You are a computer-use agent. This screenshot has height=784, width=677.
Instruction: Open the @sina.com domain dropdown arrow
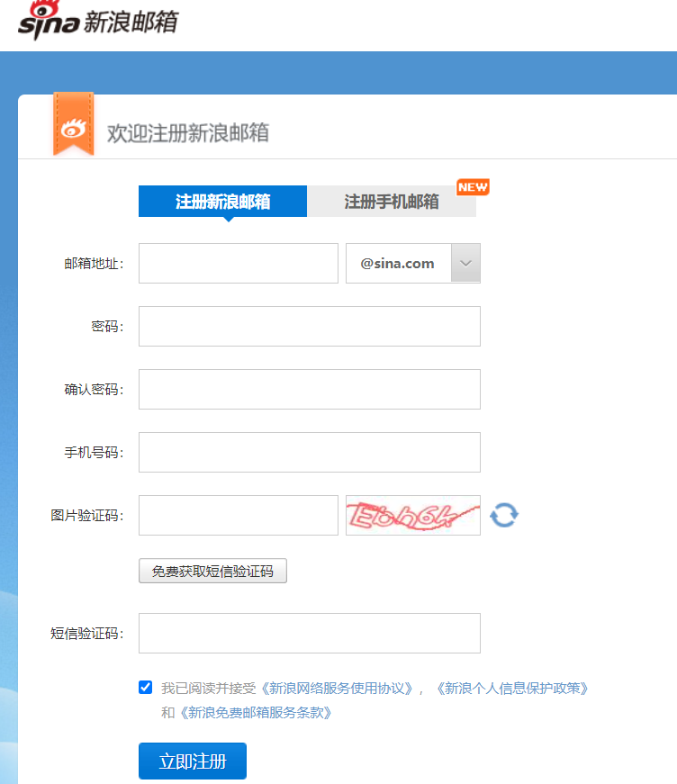click(465, 263)
